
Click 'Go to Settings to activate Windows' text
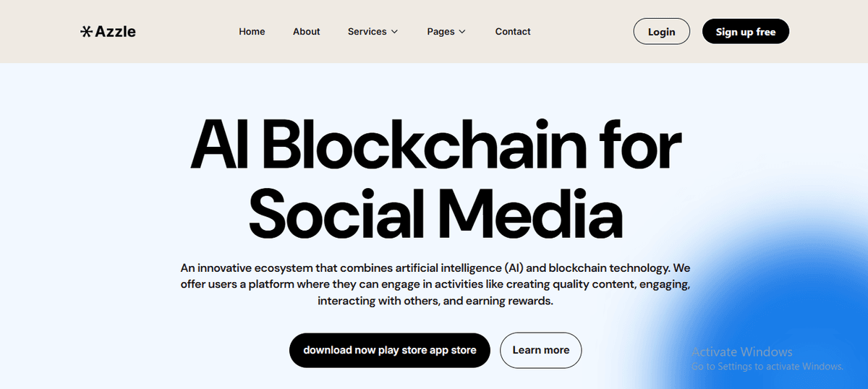click(x=767, y=367)
